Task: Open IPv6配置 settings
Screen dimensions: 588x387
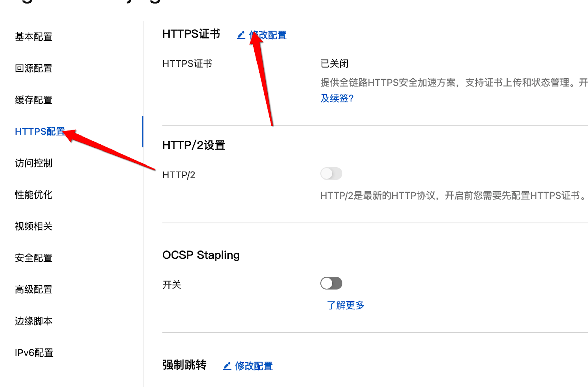Action: (x=34, y=353)
